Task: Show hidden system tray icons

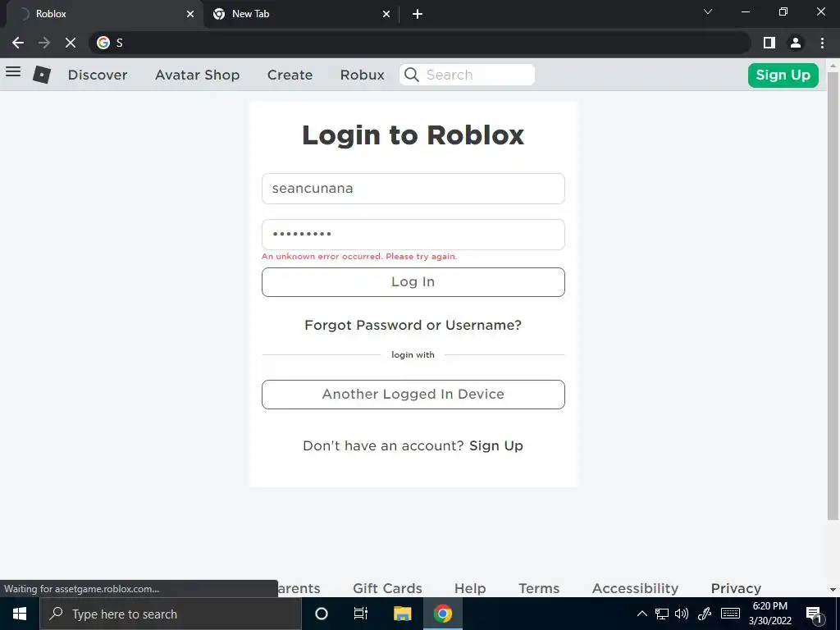Action: [641, 614]
